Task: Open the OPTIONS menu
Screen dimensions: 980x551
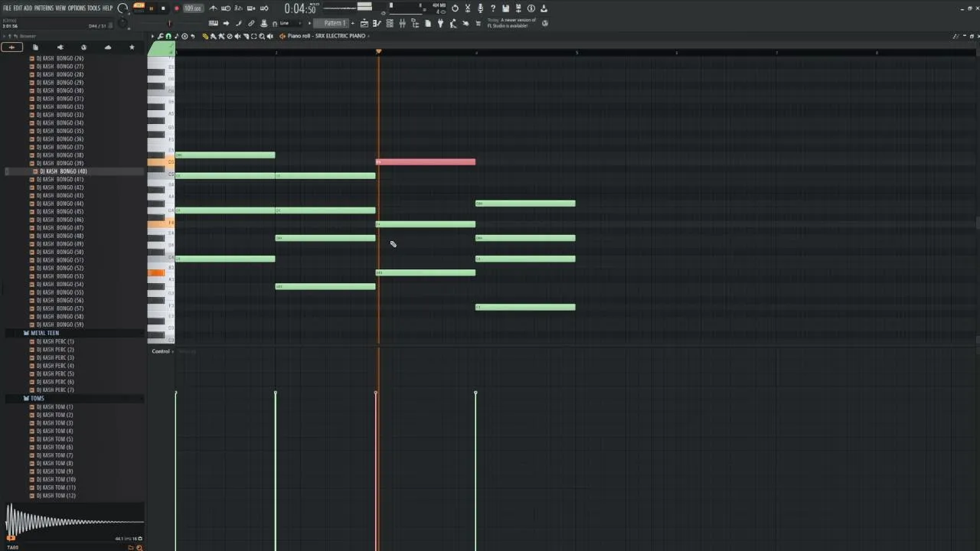Action: (77, 8)
